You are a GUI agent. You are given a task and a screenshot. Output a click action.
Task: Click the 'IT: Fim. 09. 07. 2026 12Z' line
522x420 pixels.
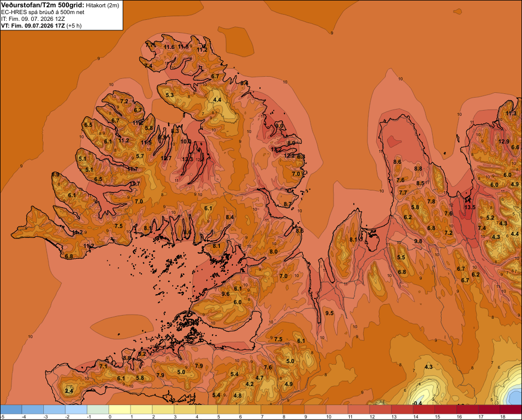point(33,19)
